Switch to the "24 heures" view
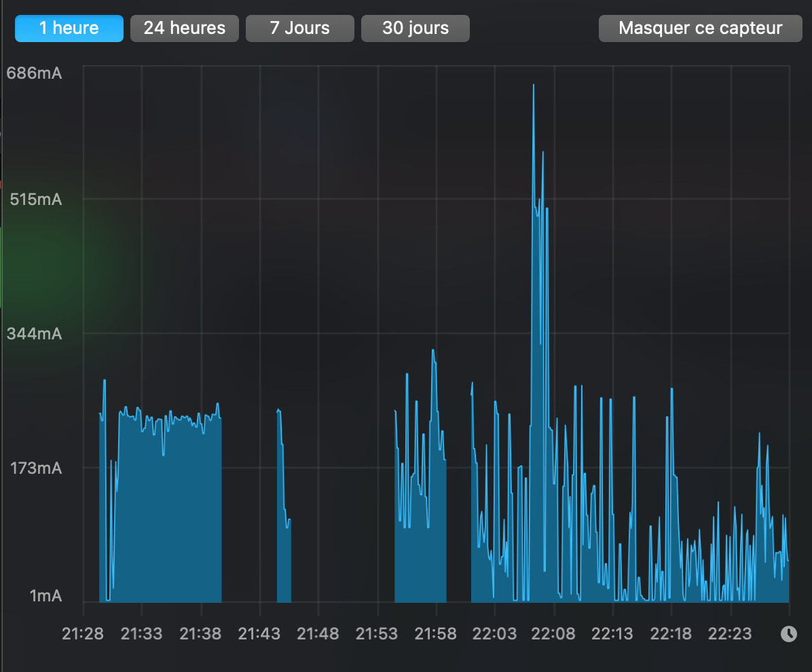The height and width of the screenshot is (672, 812). point(184,28)
